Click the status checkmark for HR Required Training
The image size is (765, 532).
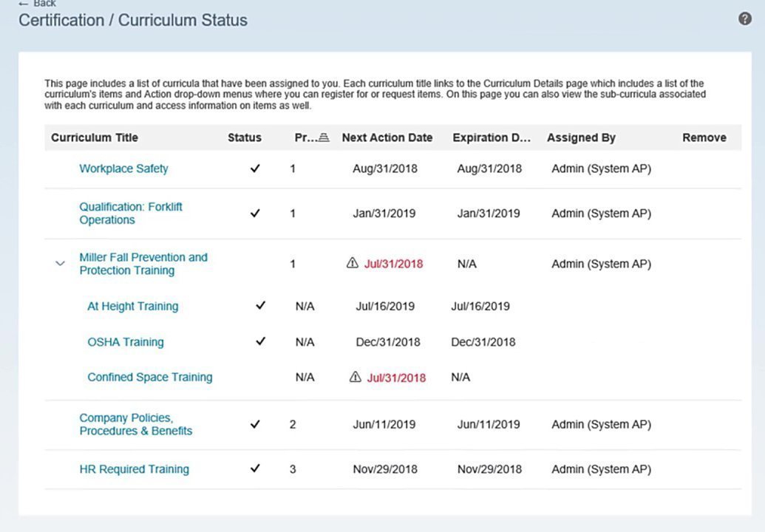pos(255,468)
